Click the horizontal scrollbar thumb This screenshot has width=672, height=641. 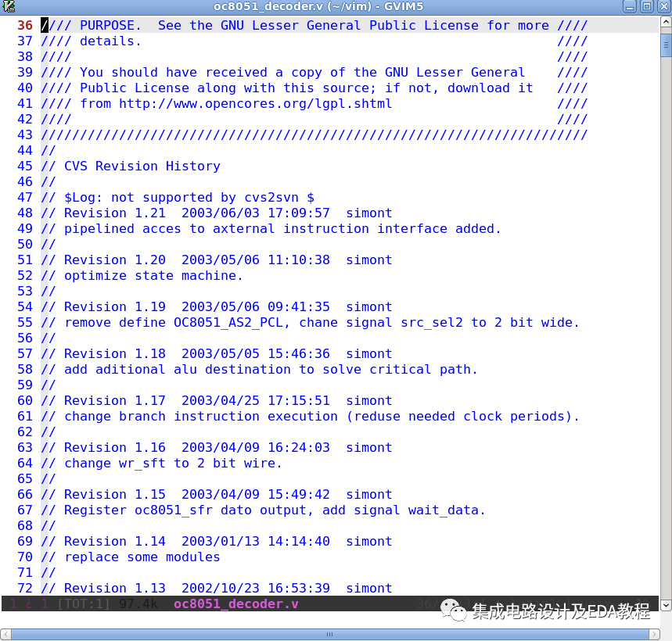coord(329,634)
